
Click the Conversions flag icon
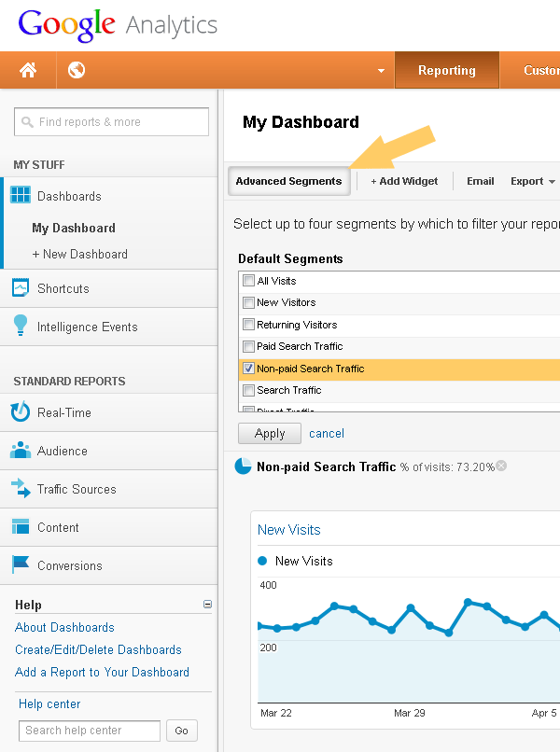(x=21, y=564)
